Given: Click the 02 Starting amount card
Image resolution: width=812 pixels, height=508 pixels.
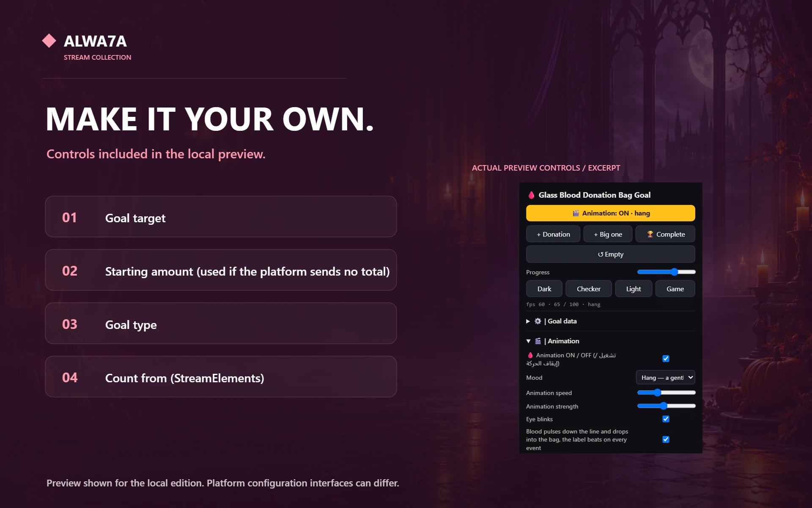Looking at the screenshot, I should coord(221,270).
